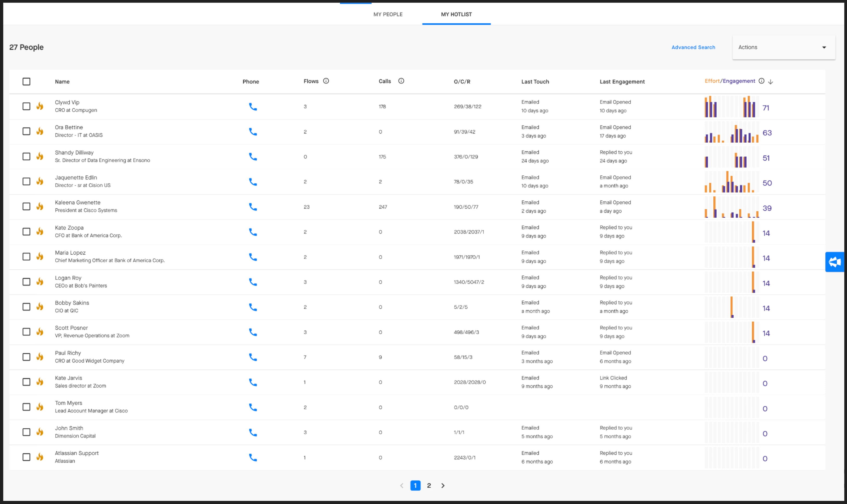Toggle the Effort/Engagement sort arrow
Image resolution: width=847 pixels, height=504 pixels.
click(x=771, y=82)
